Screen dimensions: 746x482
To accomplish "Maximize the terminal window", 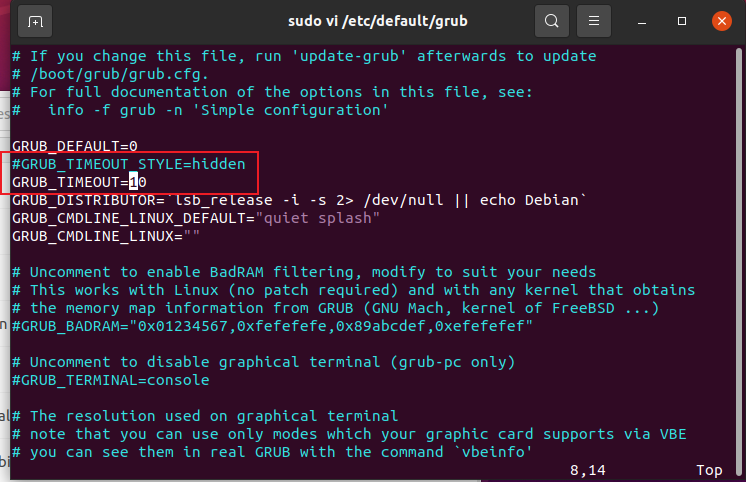I will (x=682, y=21).
